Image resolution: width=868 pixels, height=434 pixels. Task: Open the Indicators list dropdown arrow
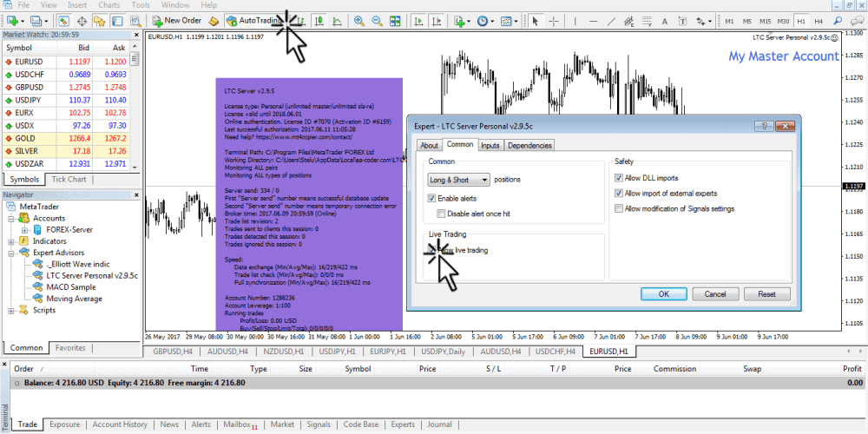pyautogui.click(x=469, y=21)
